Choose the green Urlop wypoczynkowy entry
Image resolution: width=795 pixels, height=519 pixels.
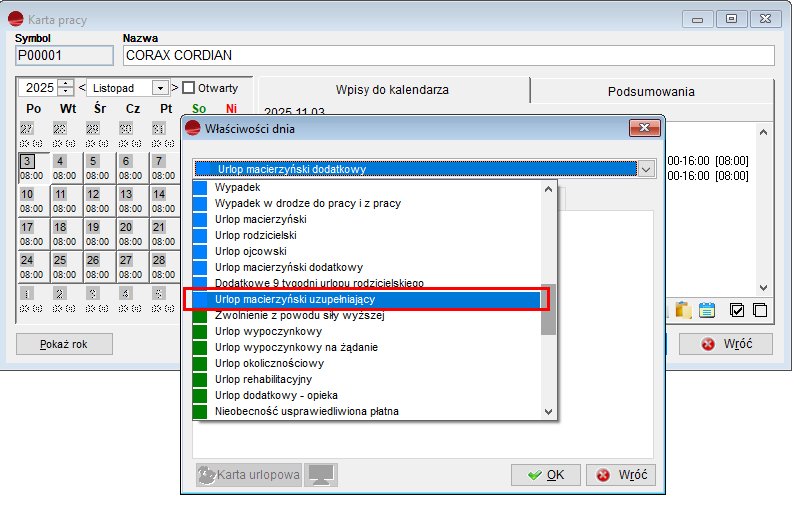(x=268, y=331)
